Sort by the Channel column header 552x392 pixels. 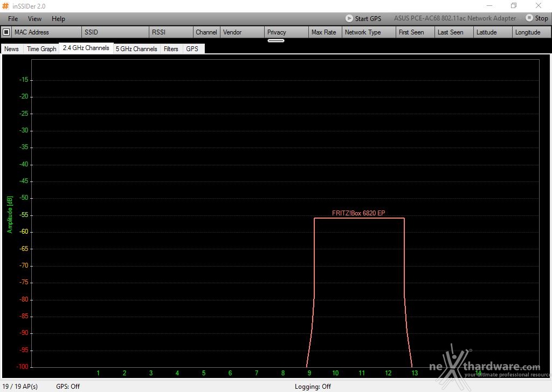coord(206,32)
